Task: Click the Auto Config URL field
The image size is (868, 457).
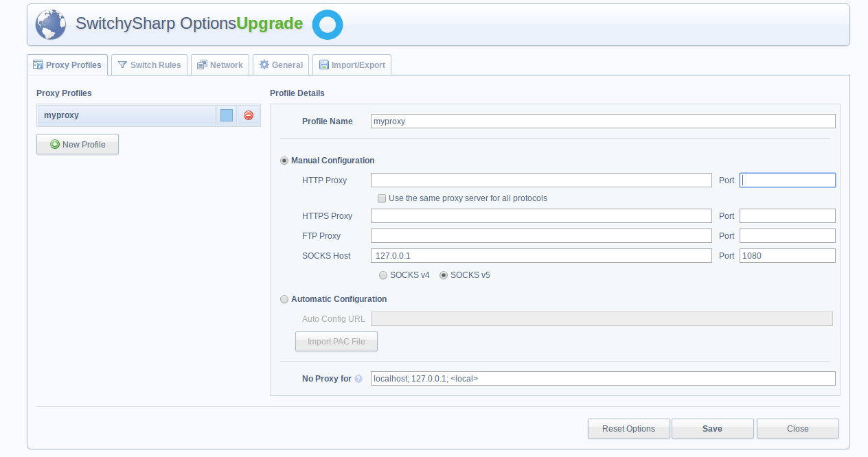Action: coord(602,318)
